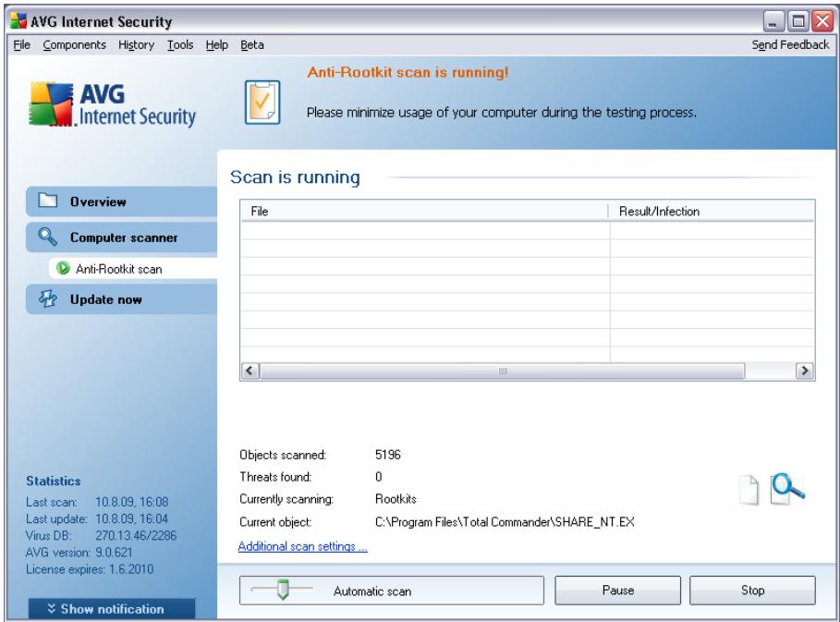Click the objects scanned value 5196

click(388, 455)
